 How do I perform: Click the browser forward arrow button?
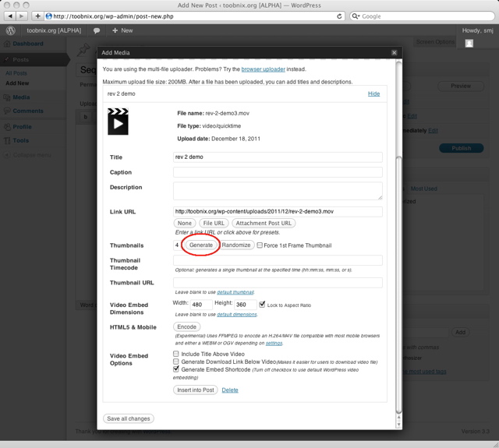tap(21, 16)
